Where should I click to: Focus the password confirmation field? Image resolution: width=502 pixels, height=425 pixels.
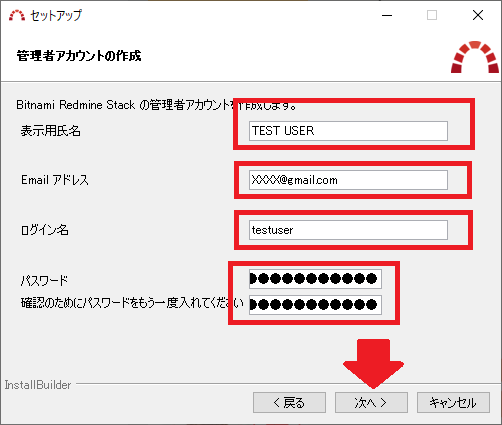pos(315,304)
